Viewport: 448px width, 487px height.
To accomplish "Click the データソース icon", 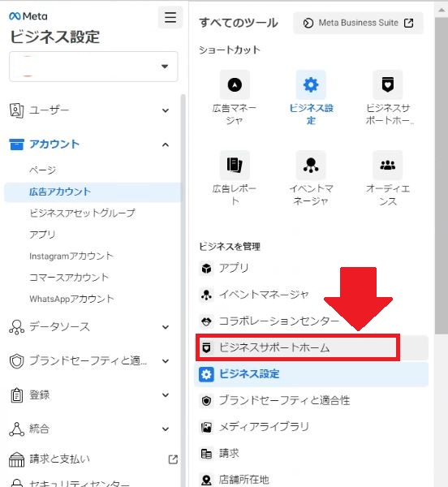I will coord(16,327).
